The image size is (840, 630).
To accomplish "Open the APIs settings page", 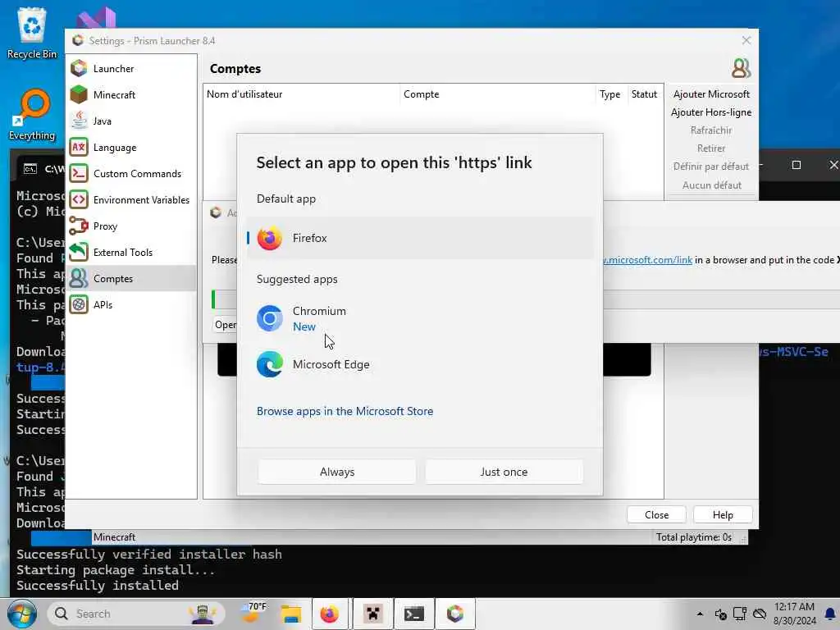I will 130,305.
